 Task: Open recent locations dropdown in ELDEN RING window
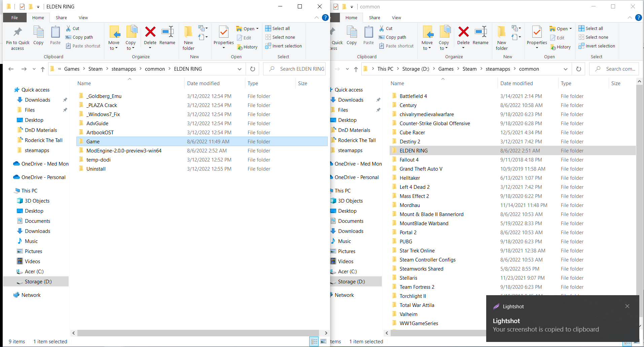tap(34, 69)
